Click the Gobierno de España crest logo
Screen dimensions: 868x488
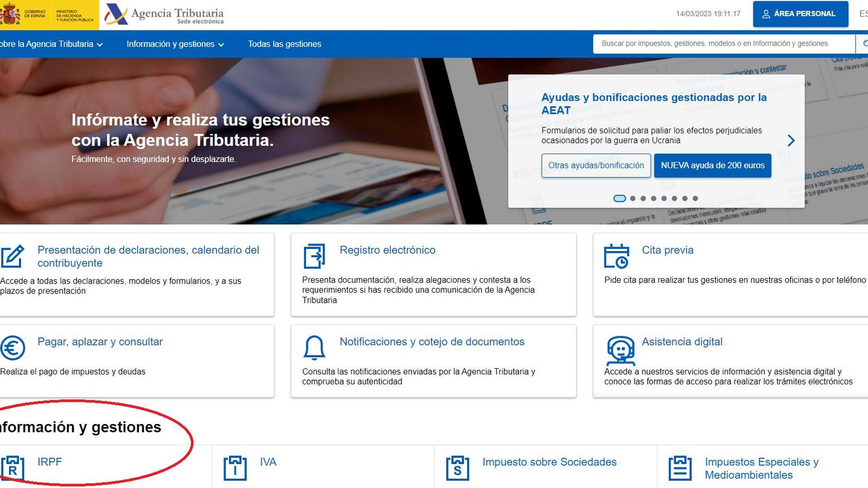[x=10, y=14]
